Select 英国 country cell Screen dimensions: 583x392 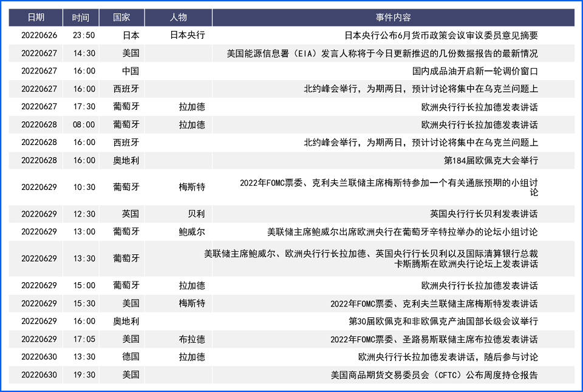point(131,214)
